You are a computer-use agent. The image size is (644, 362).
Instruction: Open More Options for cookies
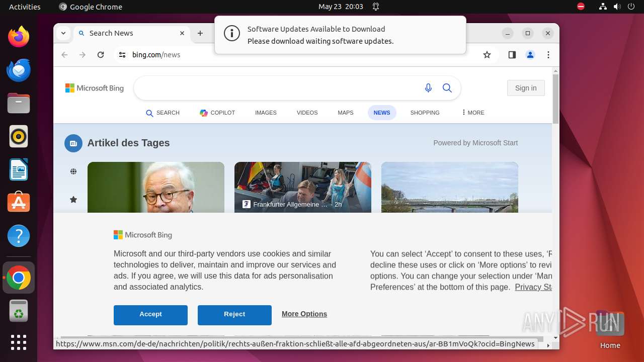point(304,314)
